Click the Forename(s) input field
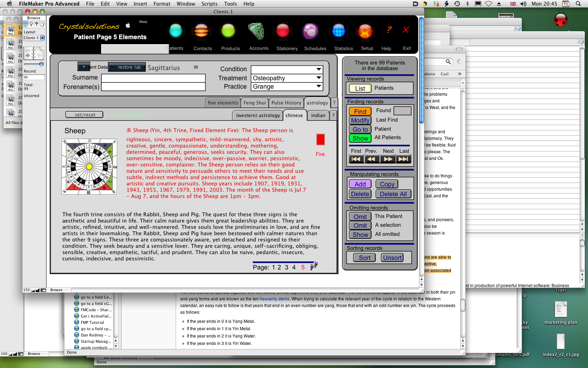 coord(153,87)
